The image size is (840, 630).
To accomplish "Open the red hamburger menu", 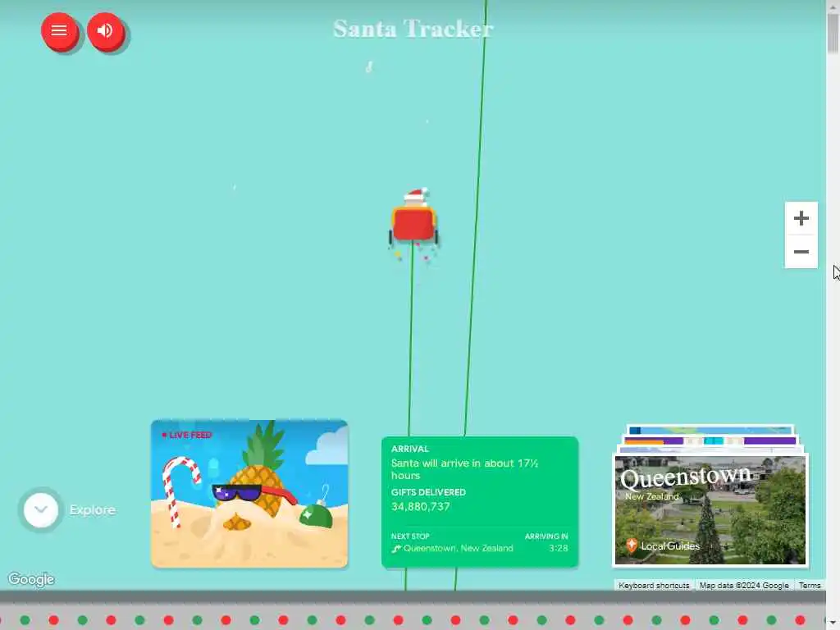I will pyautogui.click(x=59, y=30).
